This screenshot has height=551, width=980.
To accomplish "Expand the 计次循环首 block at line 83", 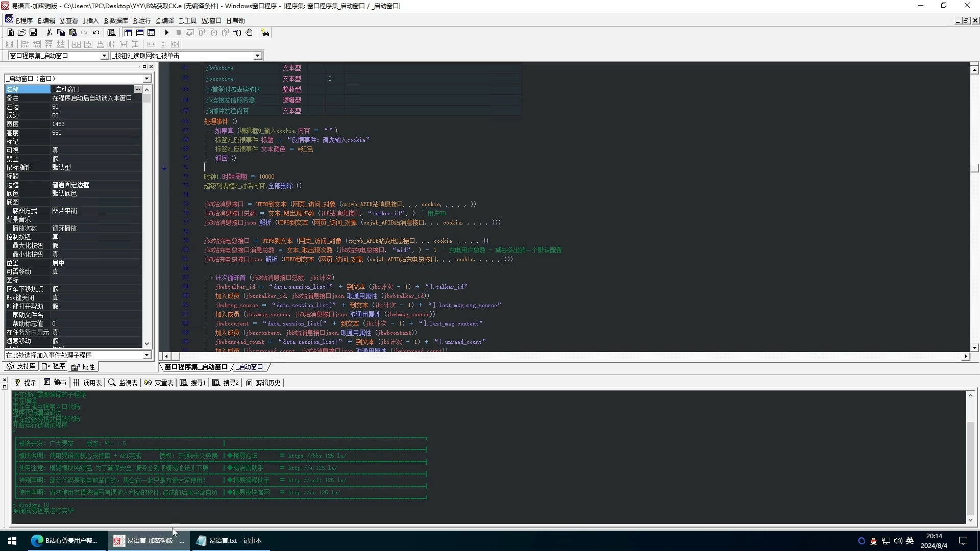I will 211,278.
